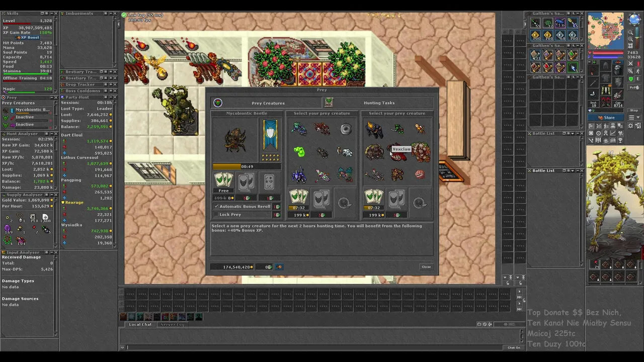Open the Prey Creatures tab
The image size is (644, 362).
coord(266,103)
